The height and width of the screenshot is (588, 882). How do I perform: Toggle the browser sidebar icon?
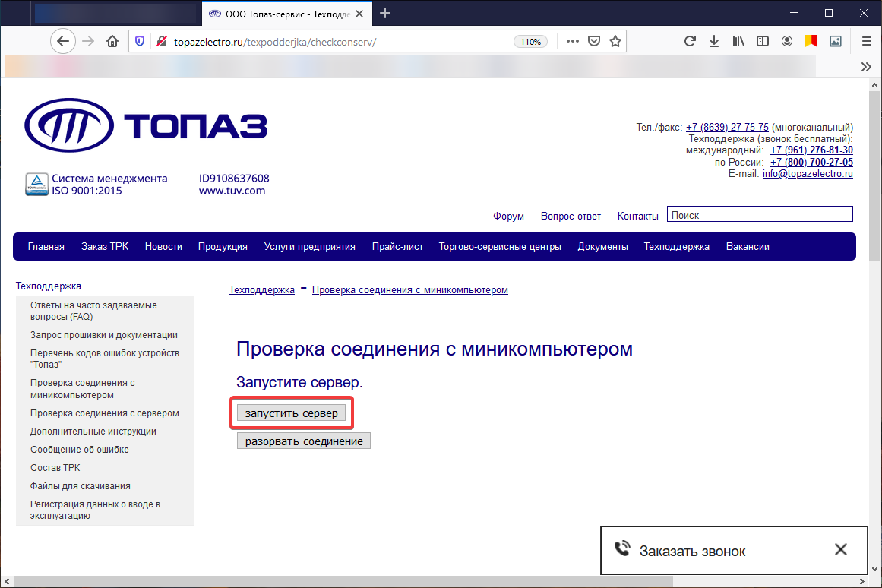point(763,41)
